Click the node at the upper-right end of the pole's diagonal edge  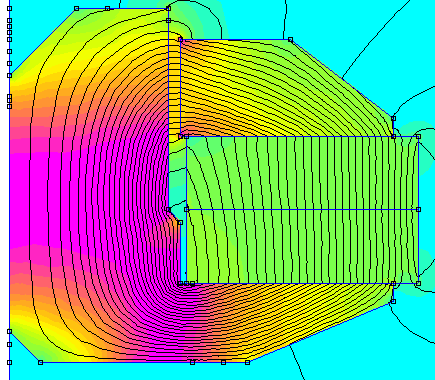(393, 118)
